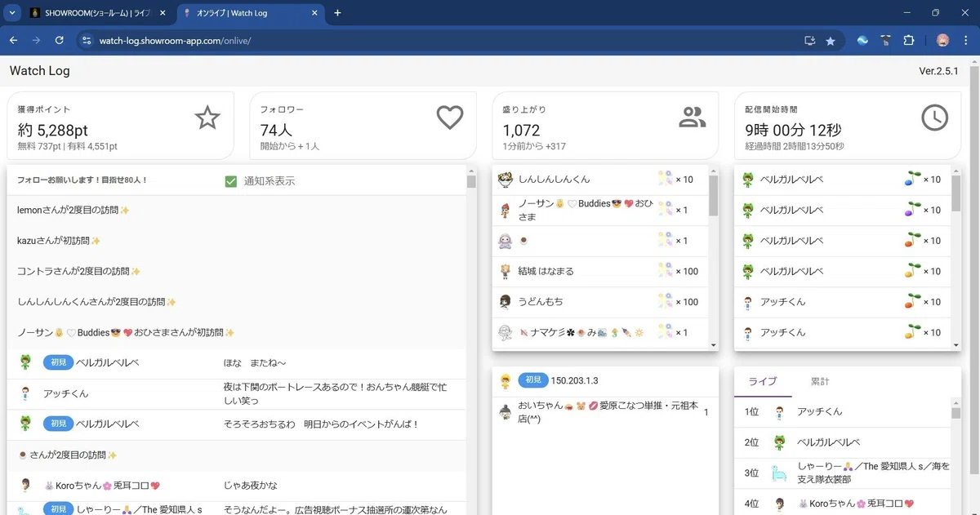Reload the Watch Log page
This screenshot has width=980, height=515.
tap(60, 40)
